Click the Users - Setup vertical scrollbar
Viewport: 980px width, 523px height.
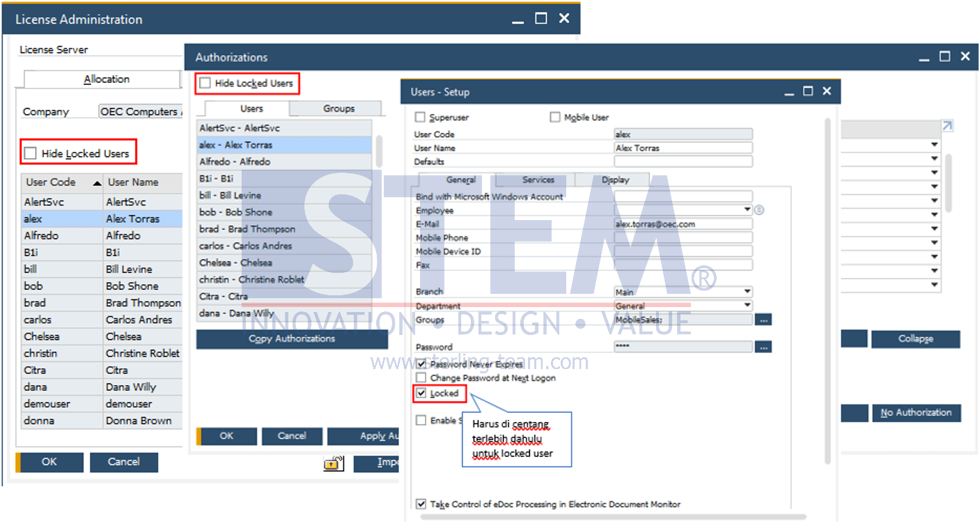pos(827,292)
